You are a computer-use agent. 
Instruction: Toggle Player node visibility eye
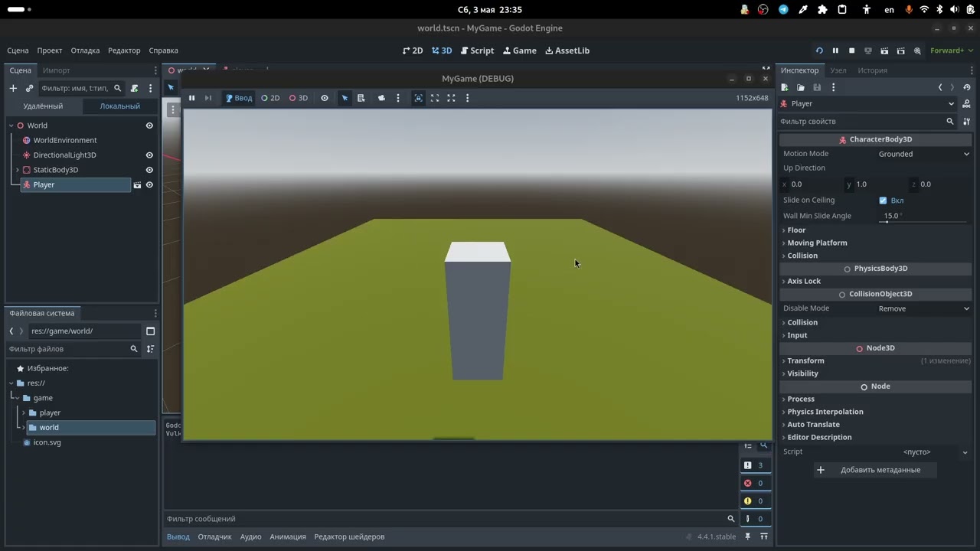pyautogui.click(x=149, y=184)
